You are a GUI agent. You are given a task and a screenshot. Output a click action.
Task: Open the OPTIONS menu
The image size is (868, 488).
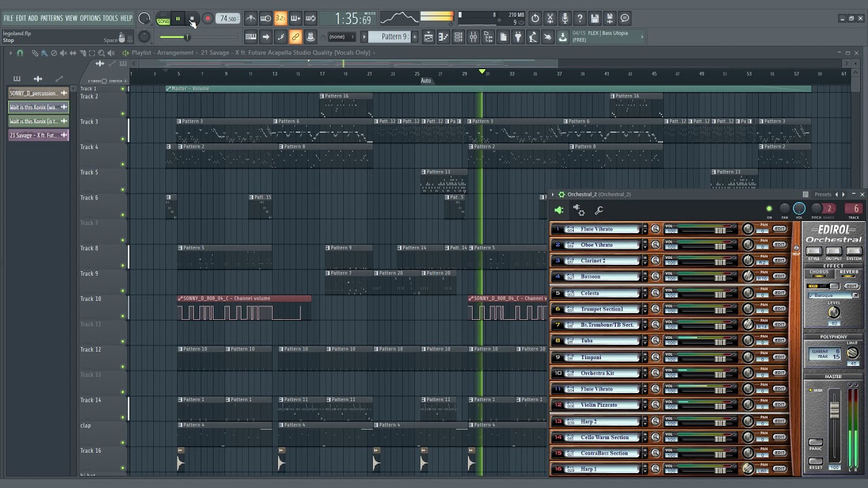(x=90, y=18)
